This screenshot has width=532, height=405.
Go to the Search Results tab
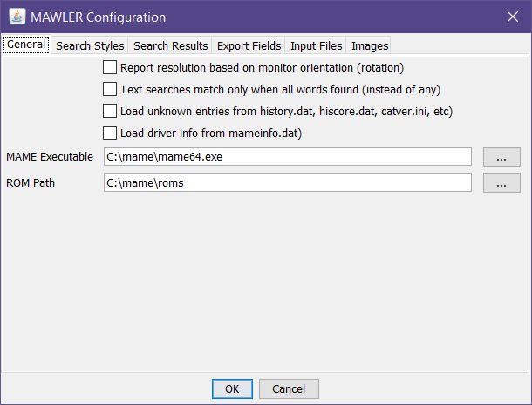coord(171,46)
